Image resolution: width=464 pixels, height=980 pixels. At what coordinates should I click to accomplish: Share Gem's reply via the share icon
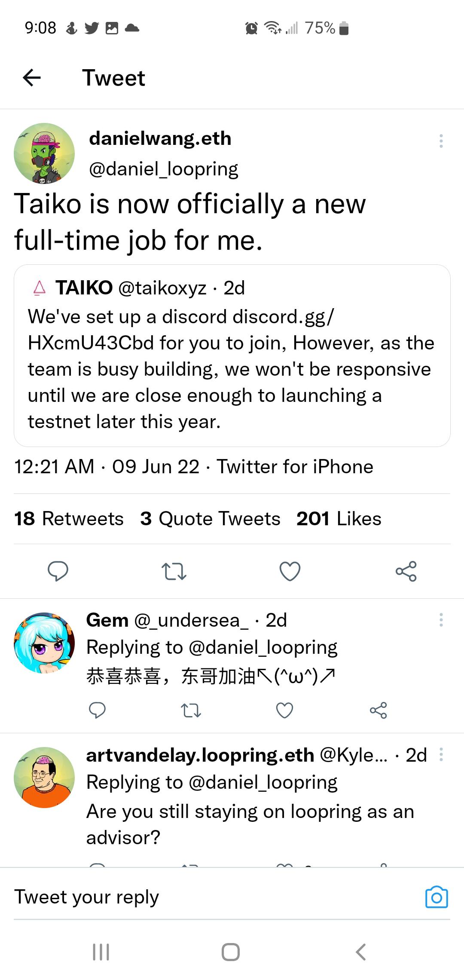[x=378, y=710]
